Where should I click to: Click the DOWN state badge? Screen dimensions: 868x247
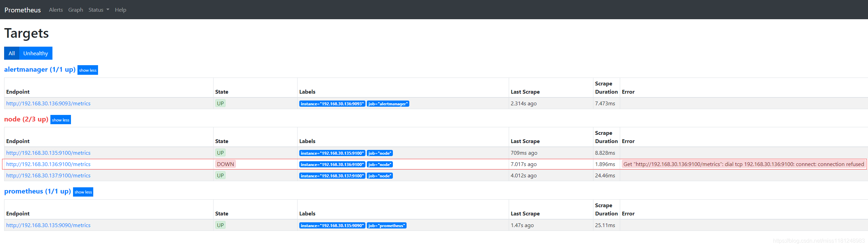[226, 164]
